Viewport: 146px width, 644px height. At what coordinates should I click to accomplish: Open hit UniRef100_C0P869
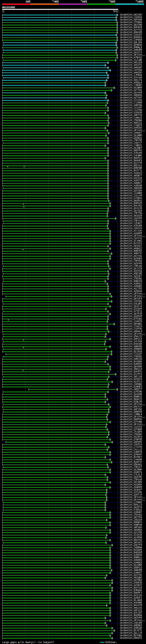point(131,40)
